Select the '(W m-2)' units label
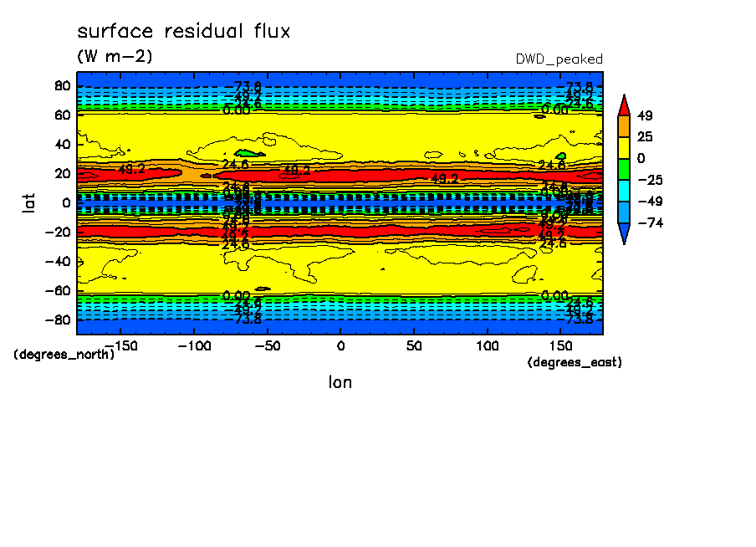The image size is (756, 547). (115, 56)
